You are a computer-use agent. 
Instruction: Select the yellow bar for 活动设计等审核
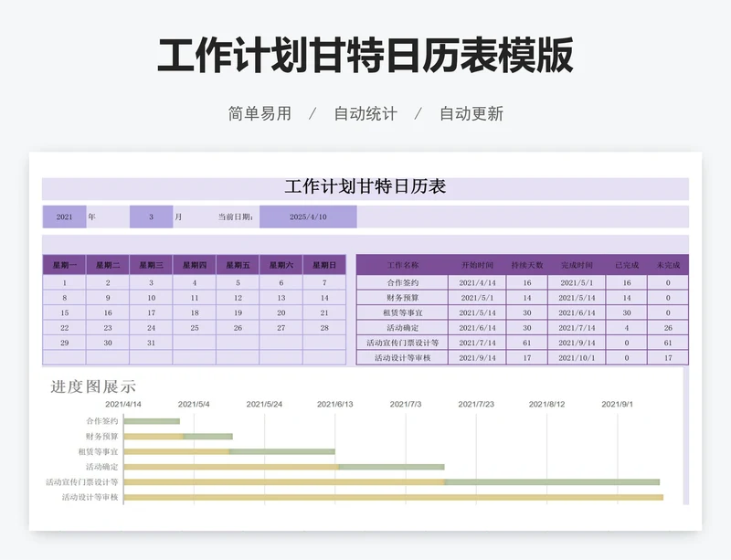(393, 497)
